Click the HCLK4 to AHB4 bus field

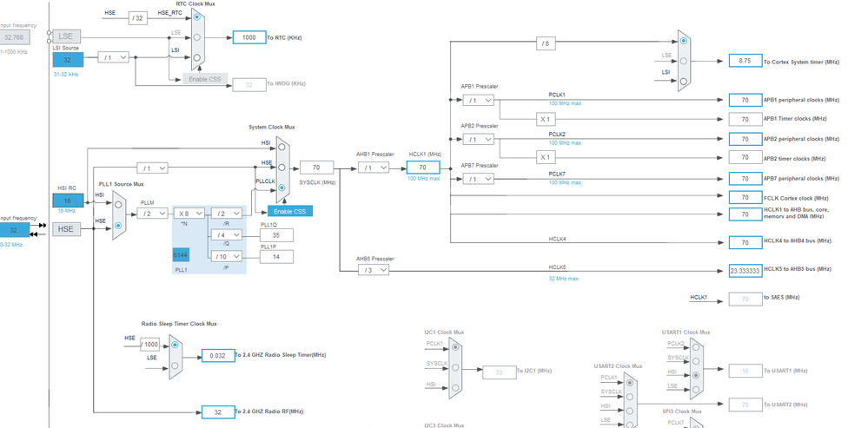[x=745, y=242]
